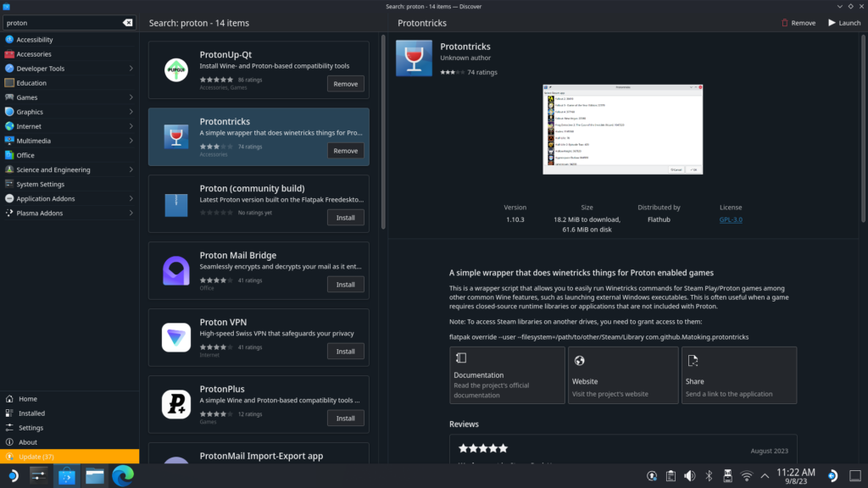Open Wi-Fi network tray icon

click(747, 476)
